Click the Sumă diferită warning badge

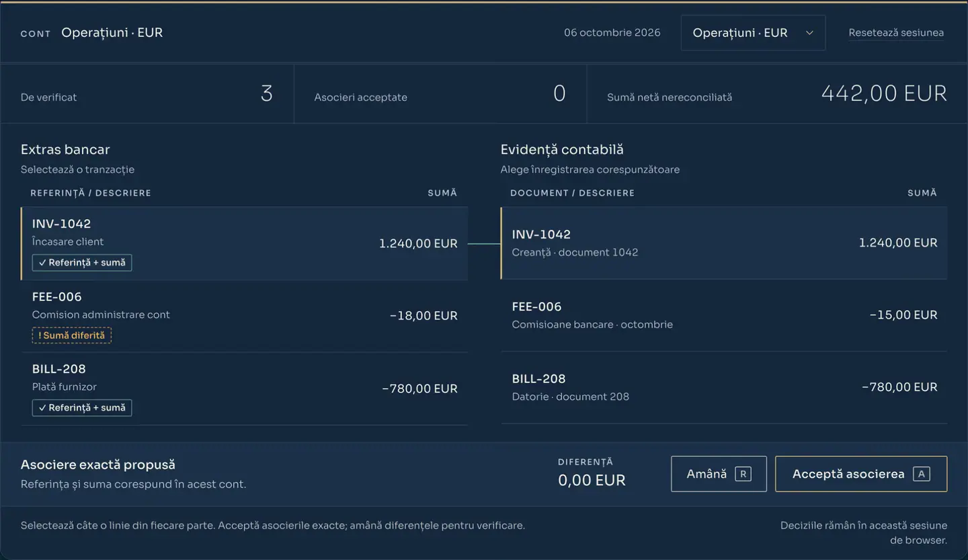tap(72, 335)
